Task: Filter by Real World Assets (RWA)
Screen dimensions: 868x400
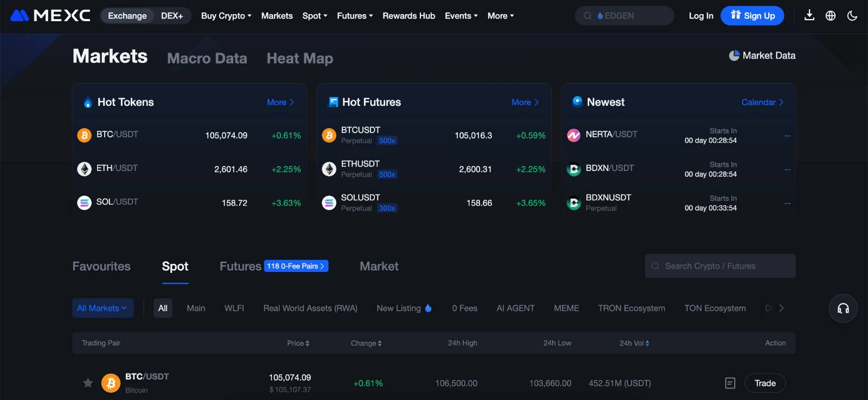Action: (310, 308)
